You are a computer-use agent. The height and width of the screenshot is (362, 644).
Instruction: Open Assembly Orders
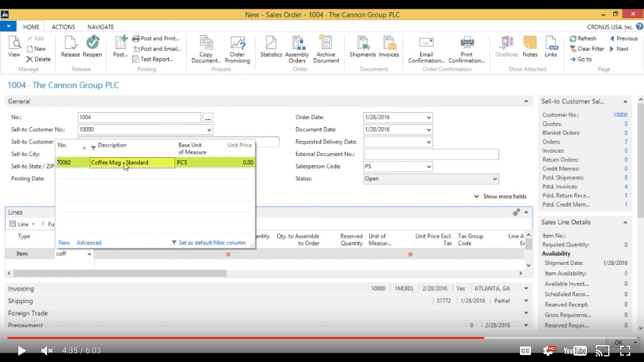[297, 49]
